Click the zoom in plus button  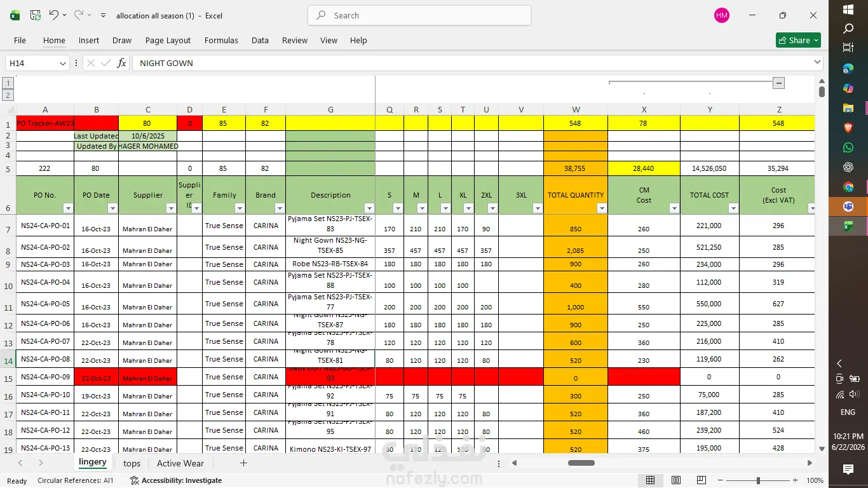pyautogui.click(x=795, y=480)
